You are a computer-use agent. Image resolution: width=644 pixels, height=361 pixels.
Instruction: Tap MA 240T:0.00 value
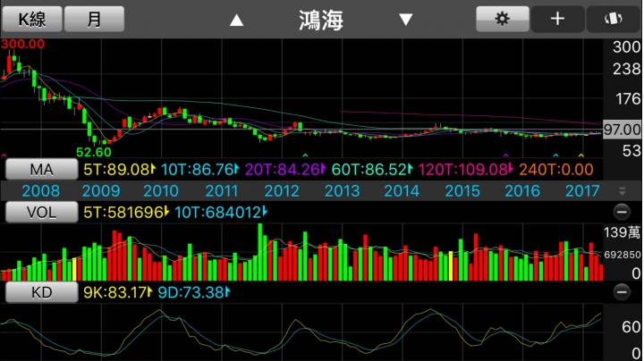click(556, 170)
